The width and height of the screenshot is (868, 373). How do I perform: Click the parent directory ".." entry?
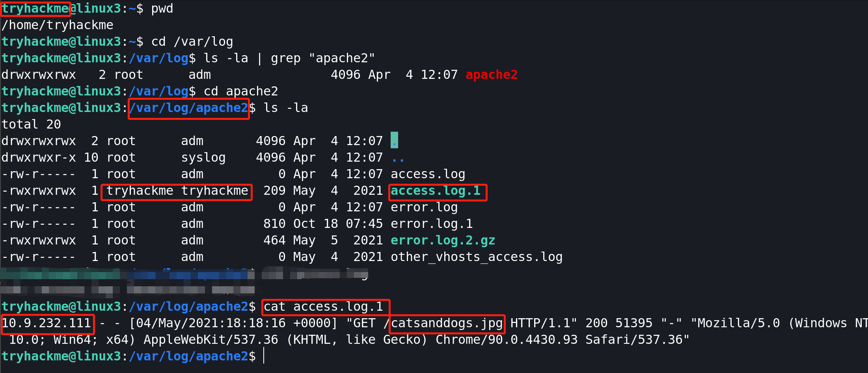[x=398, y=158]
